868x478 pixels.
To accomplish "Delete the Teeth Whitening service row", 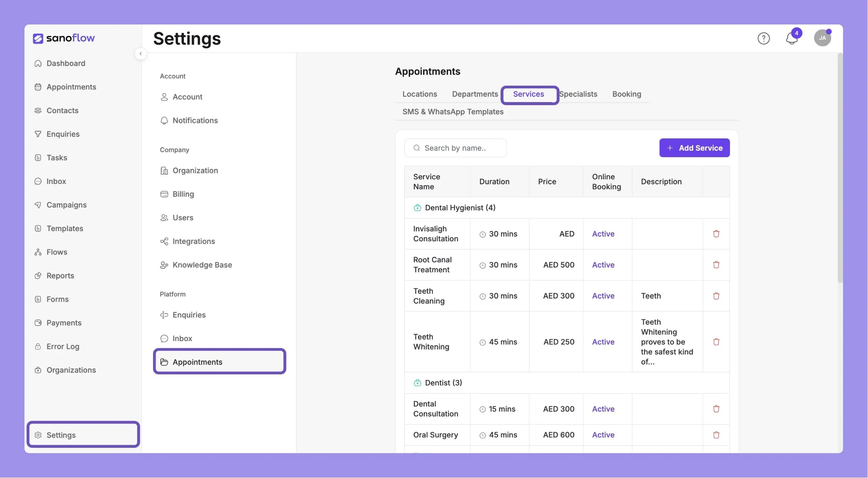I will (x=716, y=342).
